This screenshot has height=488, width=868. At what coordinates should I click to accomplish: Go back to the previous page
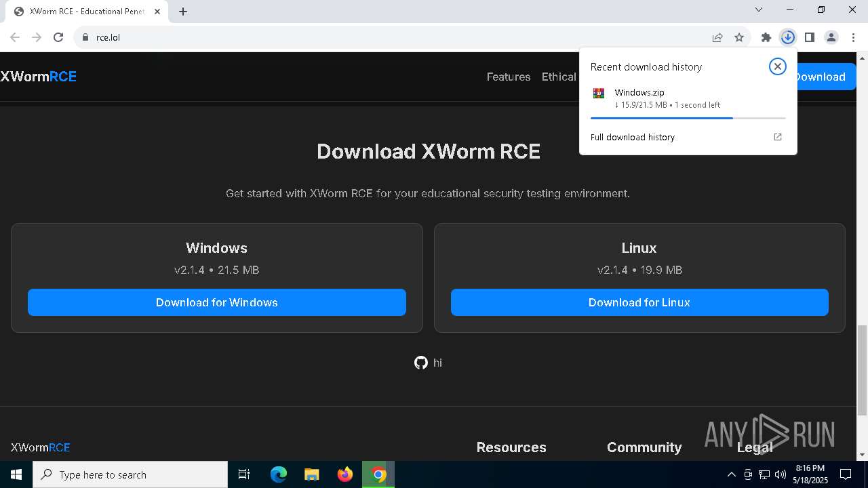[15, 37]
